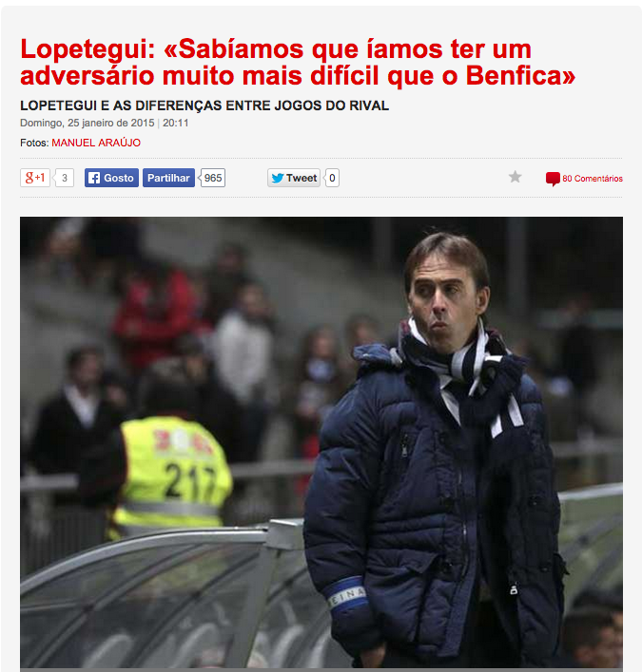
Task: Click the Twitter bird icon
Action: tap(278, 178)
